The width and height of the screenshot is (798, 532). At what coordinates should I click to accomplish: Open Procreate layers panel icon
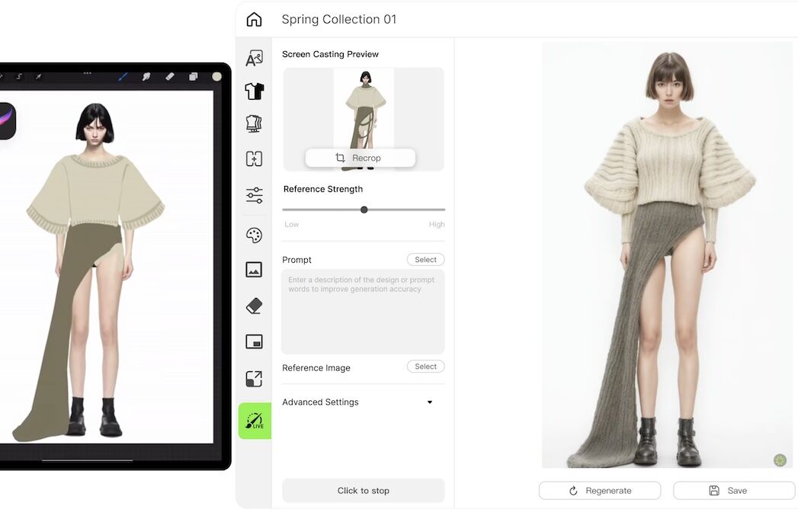click(193, 76)
